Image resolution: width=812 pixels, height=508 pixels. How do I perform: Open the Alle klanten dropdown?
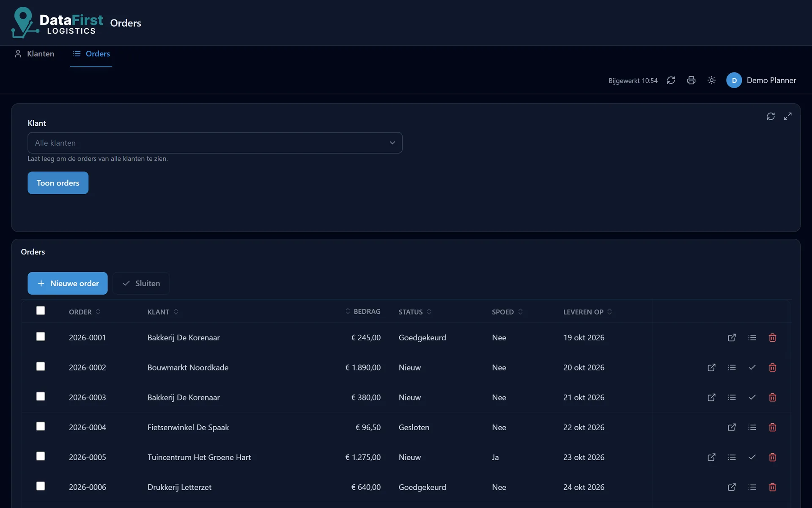(215, 143)
